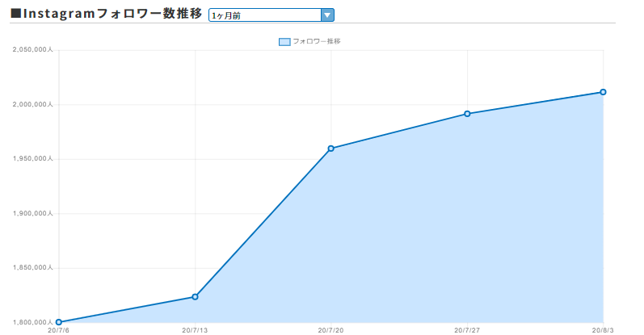The height and width of the screenshot is (335, 644).
Task: Click the 1,950,000人 axis label
Action: [x=33, y=159]
